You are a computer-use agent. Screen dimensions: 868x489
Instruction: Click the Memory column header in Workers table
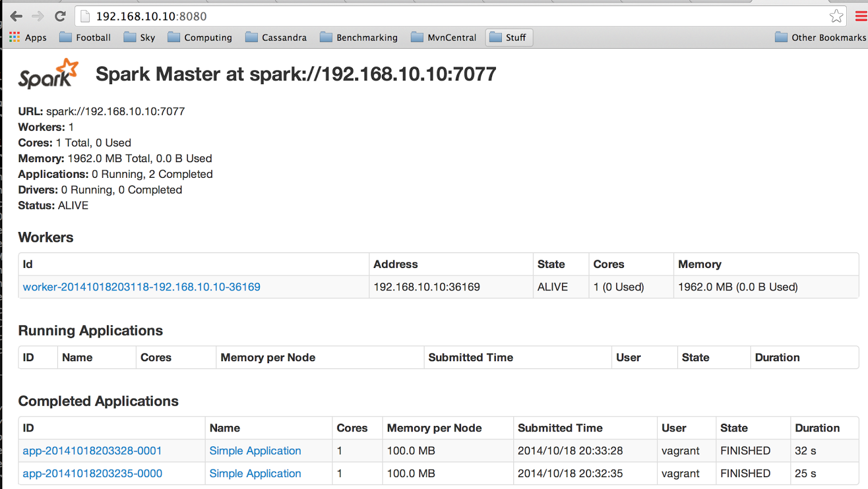[766, 264]
